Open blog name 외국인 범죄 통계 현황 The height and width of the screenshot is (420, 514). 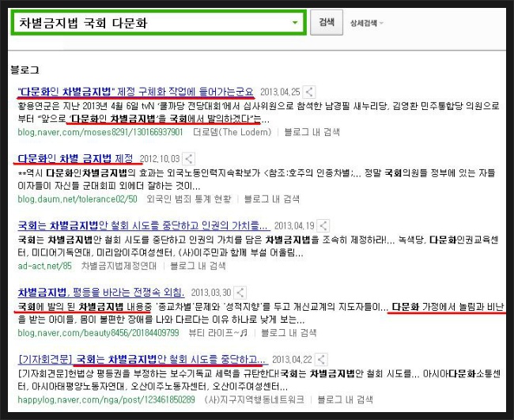click(189, 199)
